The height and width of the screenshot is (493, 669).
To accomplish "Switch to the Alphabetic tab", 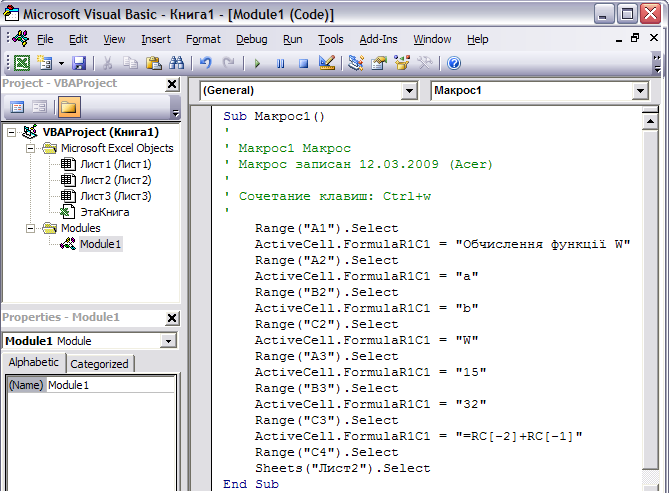I will (x=34, y=362).
